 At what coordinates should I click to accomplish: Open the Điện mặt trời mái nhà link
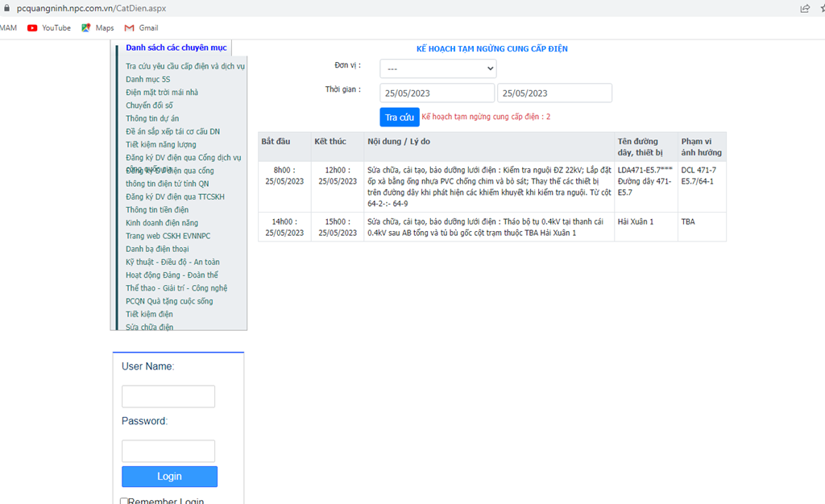[x=162, y=93]
